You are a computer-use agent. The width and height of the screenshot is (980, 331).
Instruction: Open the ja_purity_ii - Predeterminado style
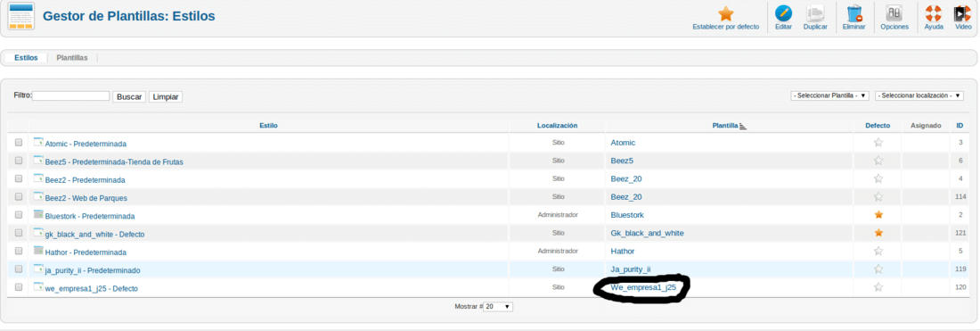[93, 270]
